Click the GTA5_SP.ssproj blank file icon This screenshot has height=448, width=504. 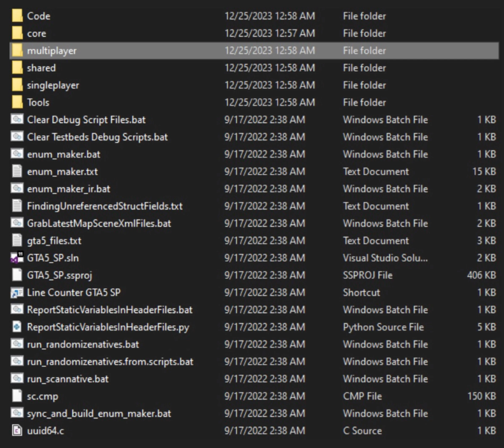[17, 275]
